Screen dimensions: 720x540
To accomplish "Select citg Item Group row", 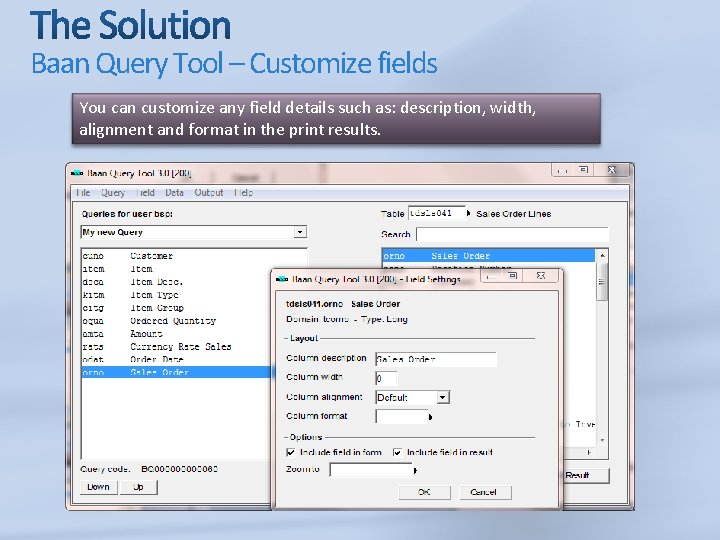I will click(176, 308).
